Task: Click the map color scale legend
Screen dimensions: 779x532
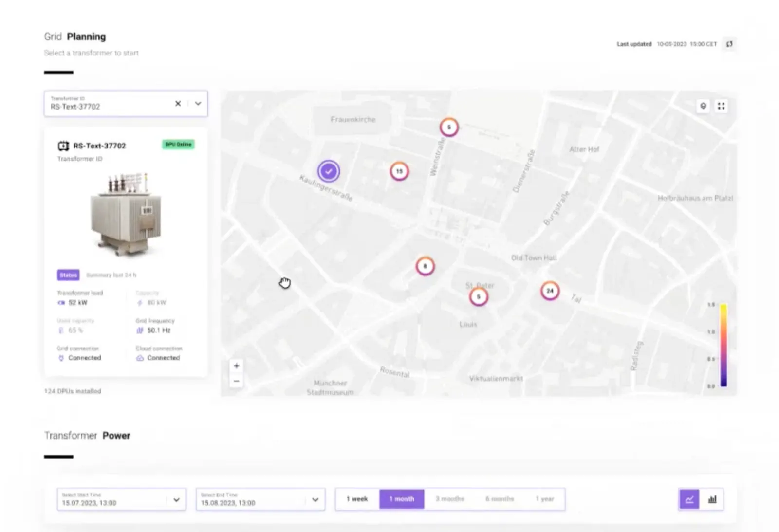Action: 723,345
